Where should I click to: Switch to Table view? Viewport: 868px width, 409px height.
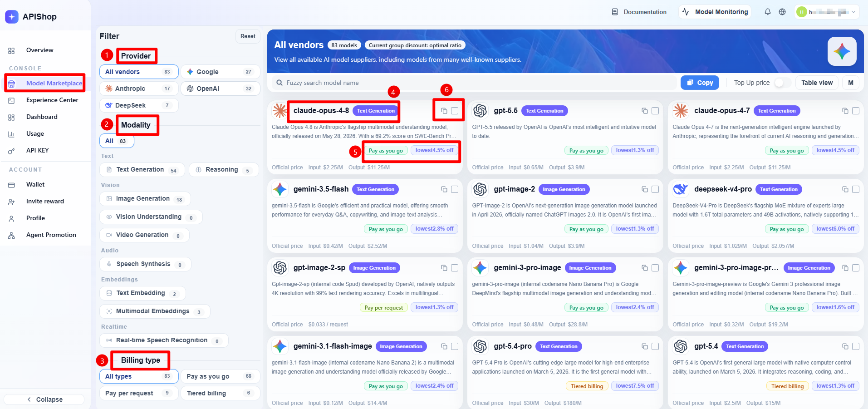pos(817,83)
